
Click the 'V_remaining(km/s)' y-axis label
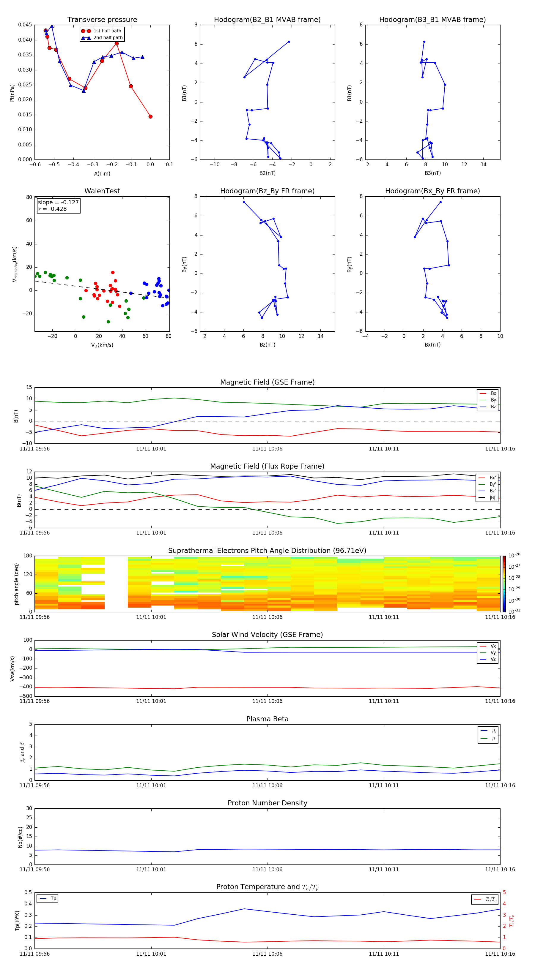coord(15,264)
